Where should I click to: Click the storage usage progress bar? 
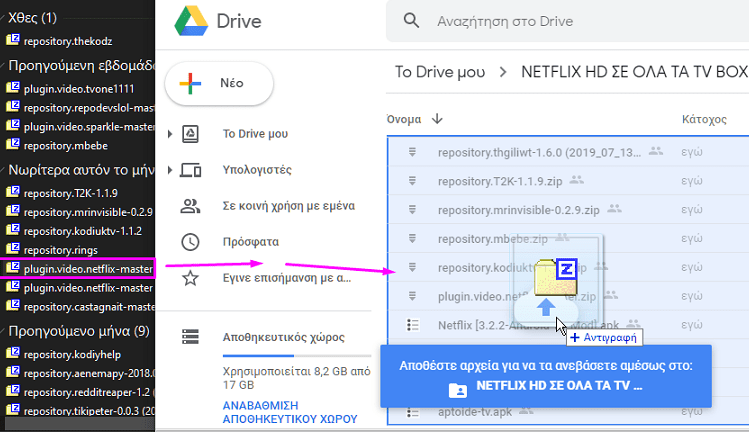tap(297, 356)
